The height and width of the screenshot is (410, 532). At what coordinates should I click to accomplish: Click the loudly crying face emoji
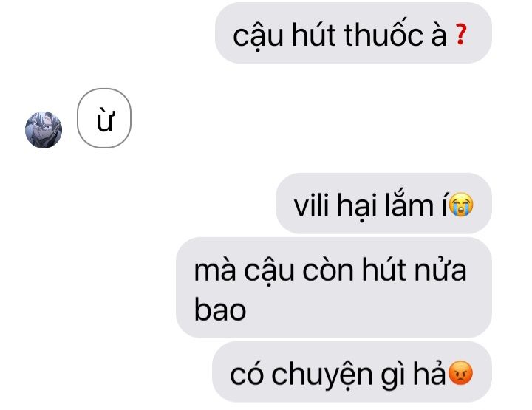[461, 205]
